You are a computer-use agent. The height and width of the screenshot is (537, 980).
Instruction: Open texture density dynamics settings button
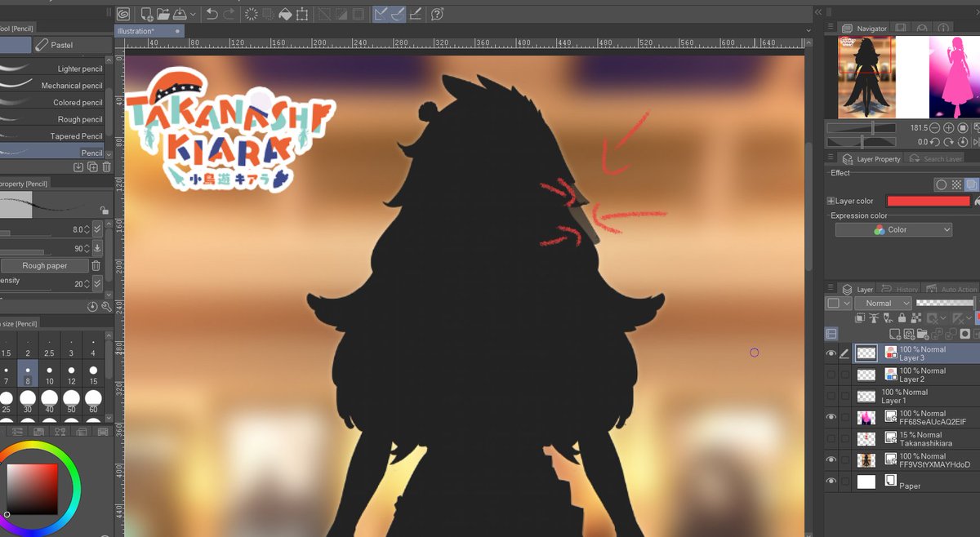pyautogui.click(x=97, y=283)
